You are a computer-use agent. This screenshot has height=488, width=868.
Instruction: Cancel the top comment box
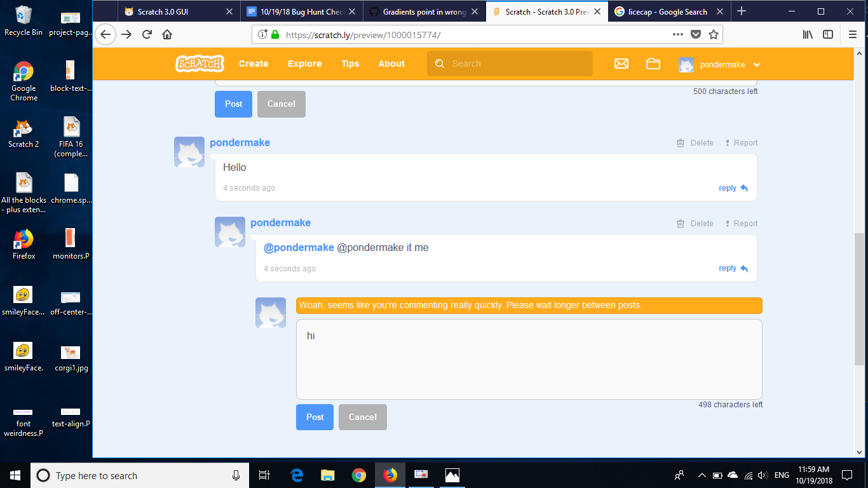[281, 104]
